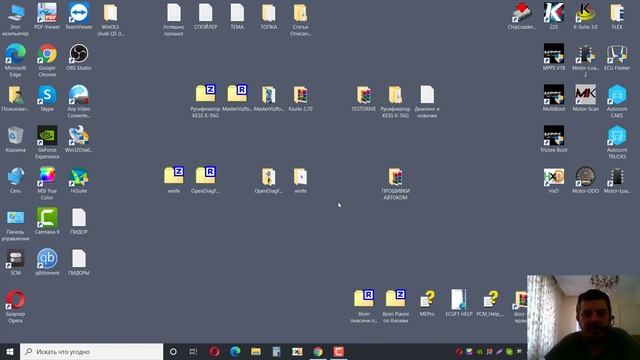640x360 pixels.
Task: Open File Explorer from the taskbar
Action: click(256, 351)
